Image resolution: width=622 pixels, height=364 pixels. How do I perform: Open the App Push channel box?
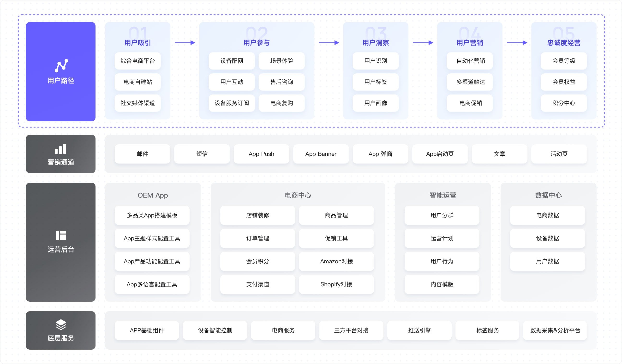261,154
